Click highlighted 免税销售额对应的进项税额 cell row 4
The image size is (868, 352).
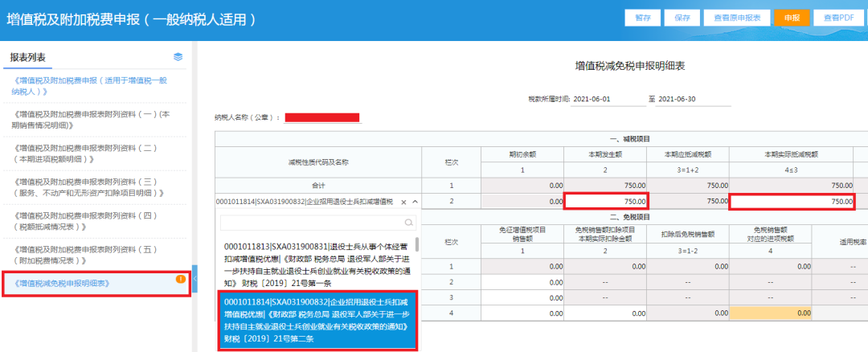click(771, 313)
